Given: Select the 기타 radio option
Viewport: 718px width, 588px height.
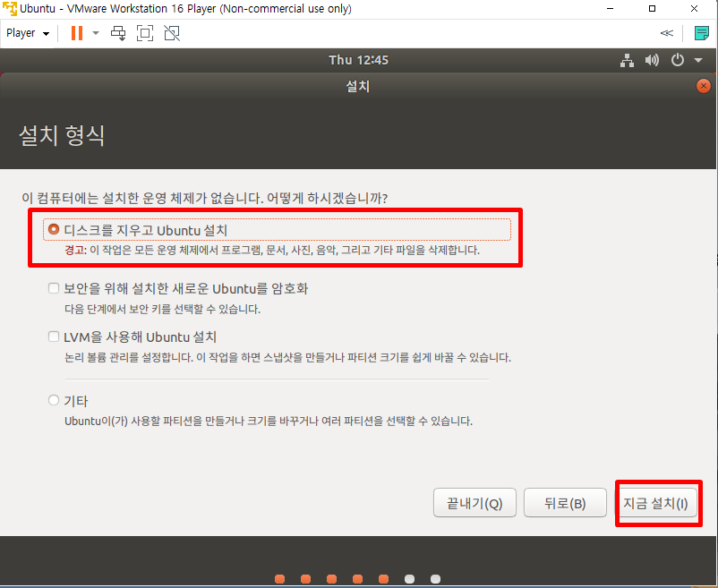Looking at the screenshot, I should pos(54,400).
